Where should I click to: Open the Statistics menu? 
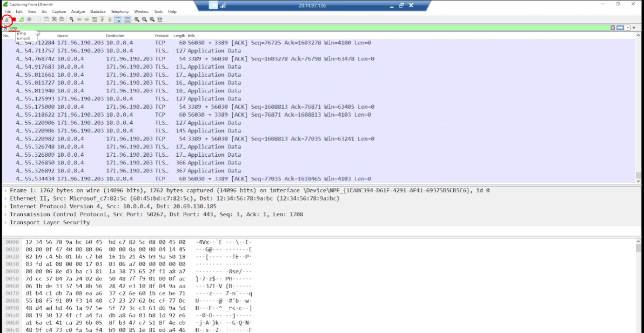coord(97,11)
